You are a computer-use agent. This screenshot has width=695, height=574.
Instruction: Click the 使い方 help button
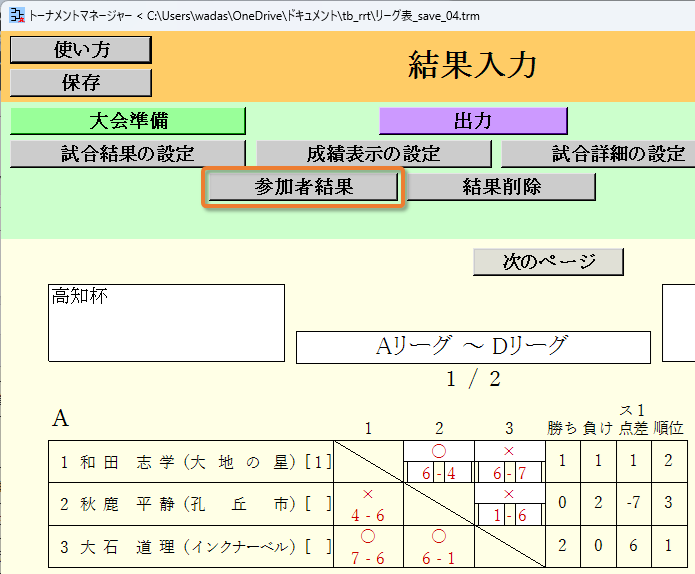81,50
